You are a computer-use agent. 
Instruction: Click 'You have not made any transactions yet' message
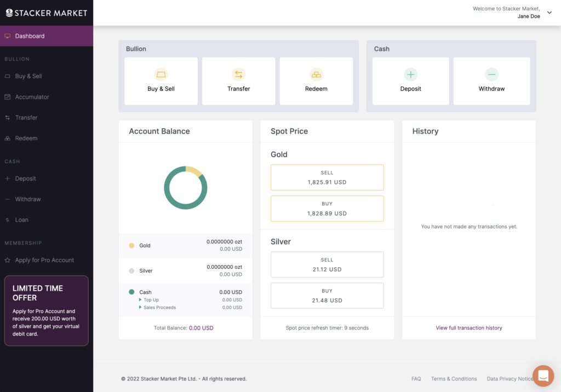coord(469,227)
